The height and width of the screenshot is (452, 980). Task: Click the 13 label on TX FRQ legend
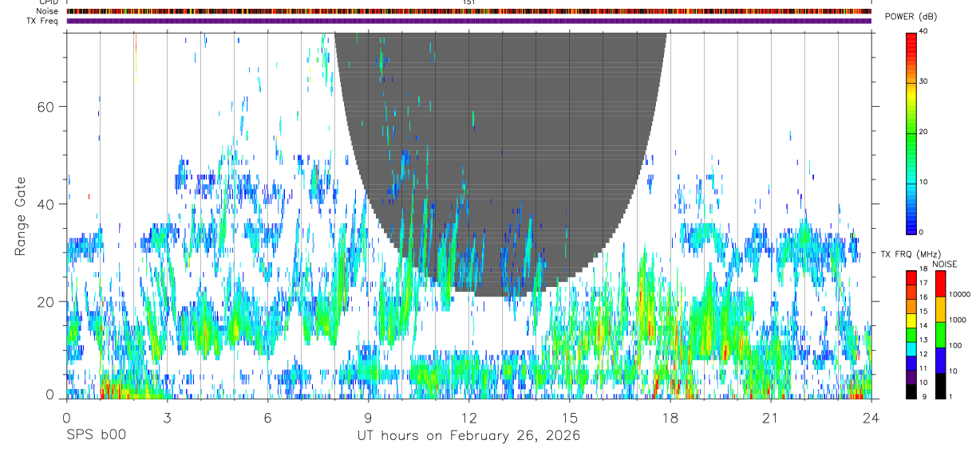coord(924,340)
